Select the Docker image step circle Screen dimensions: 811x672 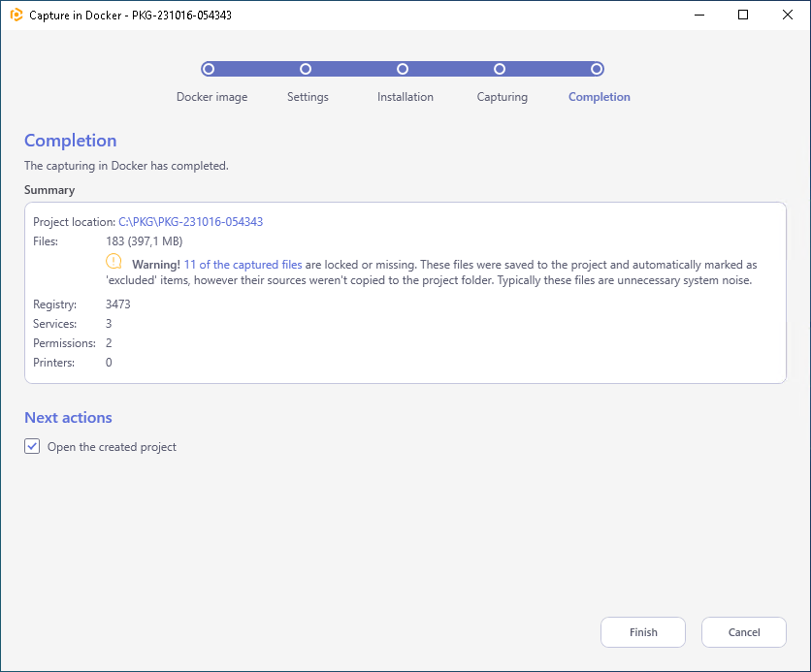(209, 69)
